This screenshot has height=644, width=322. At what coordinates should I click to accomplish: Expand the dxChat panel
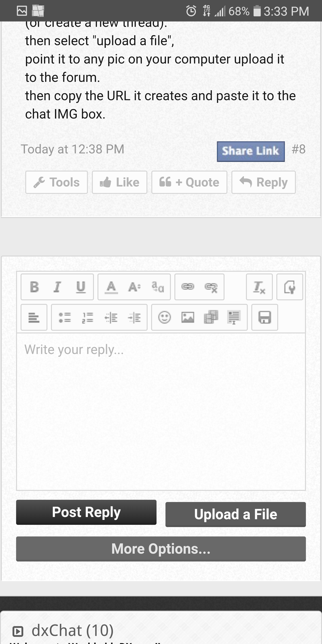click(18, 631)
